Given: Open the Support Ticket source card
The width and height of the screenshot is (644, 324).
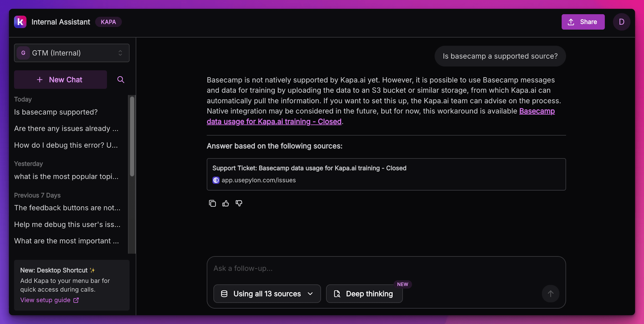Looking at the screenshot, I should (x=386, y=174).
